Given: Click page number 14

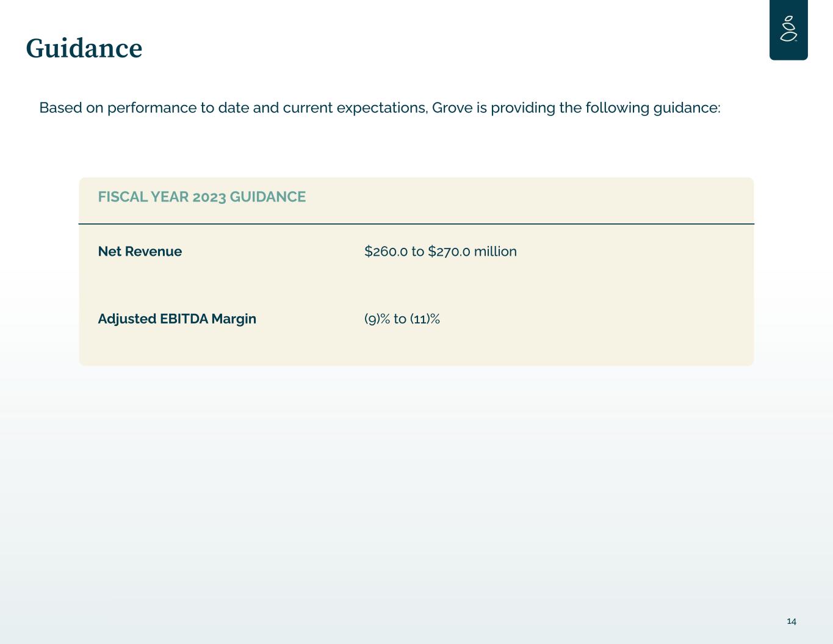Looking at the screenshot, I should click(792, 621).
